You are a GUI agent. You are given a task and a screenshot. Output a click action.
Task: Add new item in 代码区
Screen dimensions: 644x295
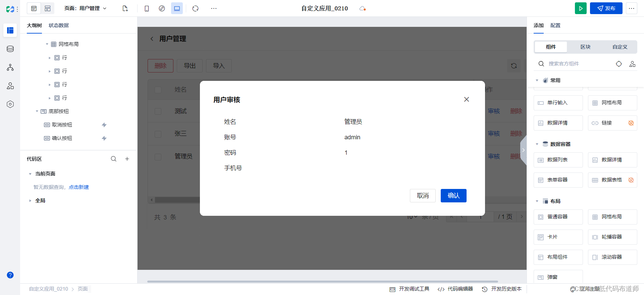[127, 159]
